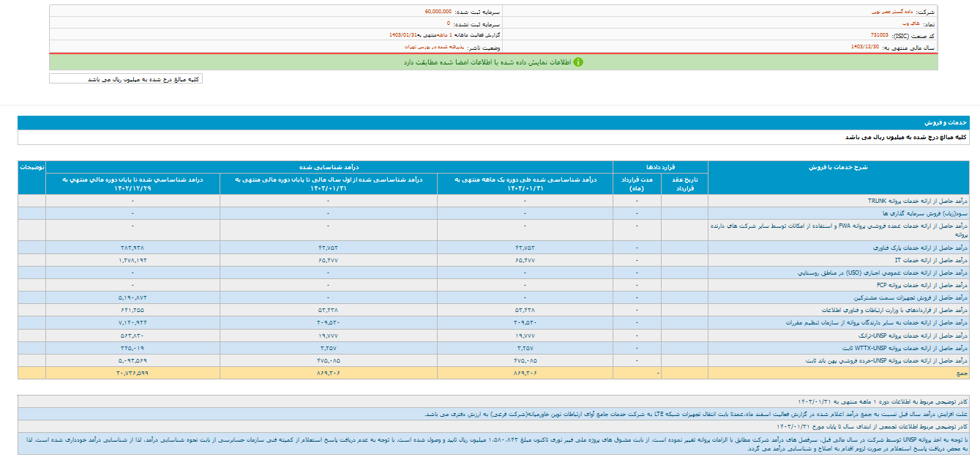
Task: Click the publisher status پذیرفته شده در بورس تهران
Action: pyautogui.click(x=434, y=46)
